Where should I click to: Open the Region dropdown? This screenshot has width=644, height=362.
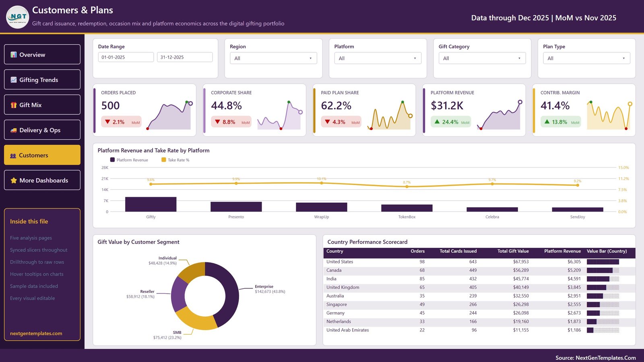click(x=273, y=58)
